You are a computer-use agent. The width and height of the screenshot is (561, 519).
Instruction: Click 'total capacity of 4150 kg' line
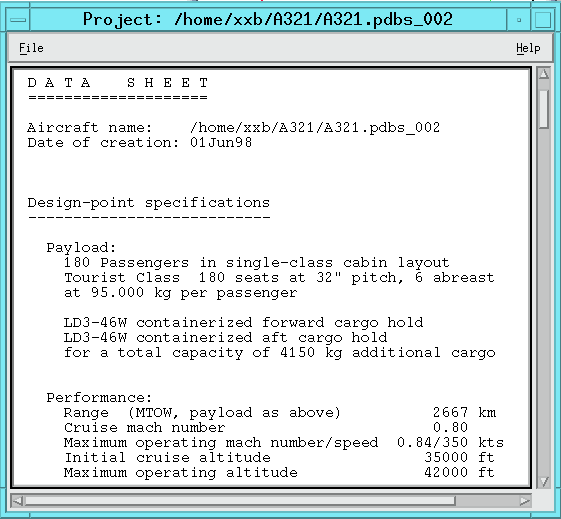(279, 353)
